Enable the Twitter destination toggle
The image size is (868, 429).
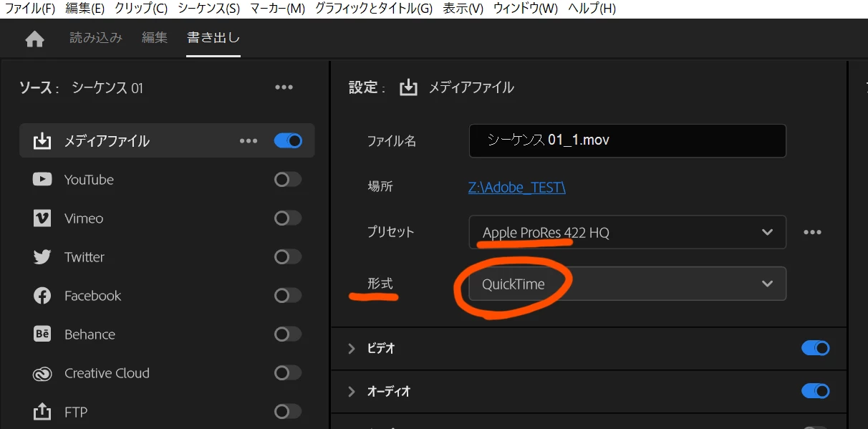click(288, 257)
